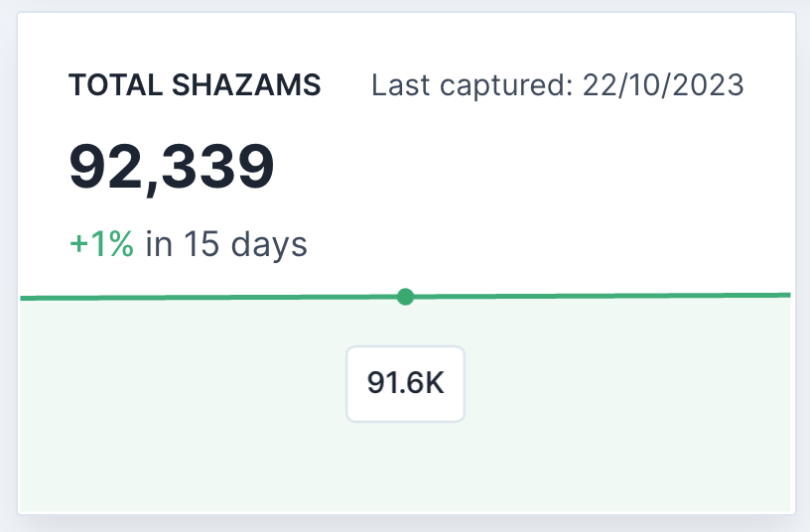This screenshot has width=810, height=532.
Task: Click the shaded area between the dot and tooltip
Action: tap(406, 326)
